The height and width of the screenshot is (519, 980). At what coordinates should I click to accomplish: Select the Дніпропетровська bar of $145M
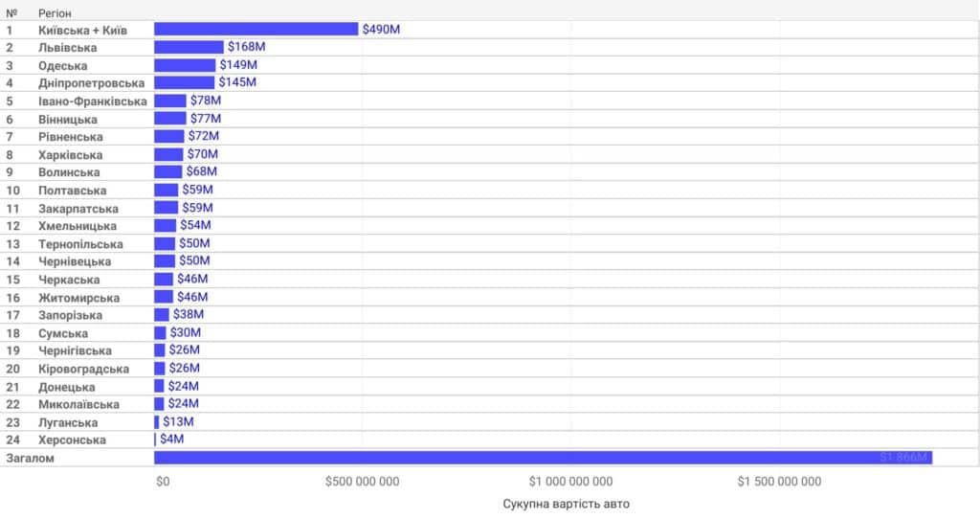(x=185, y=82)
